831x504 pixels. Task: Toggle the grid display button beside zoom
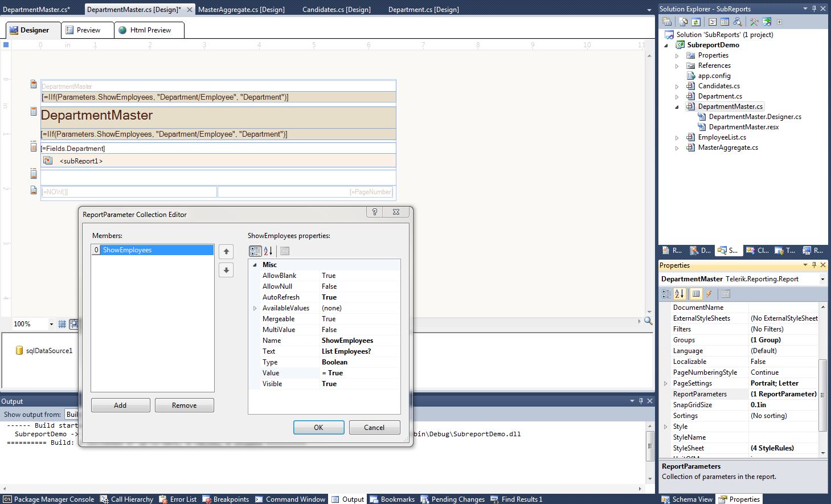tap(62, 324)
